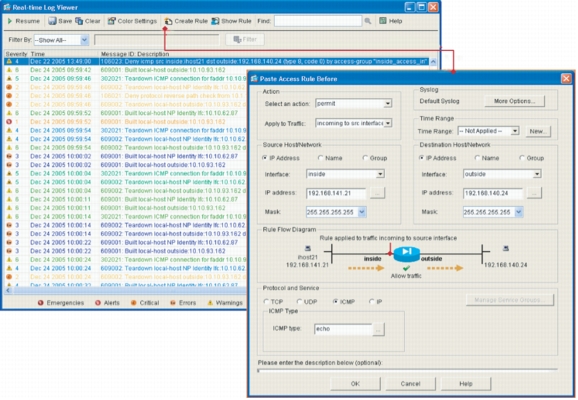This screenshot has width=578, height=400.
Task: Click the Find magnifier icon
Action: coord(368,21)
